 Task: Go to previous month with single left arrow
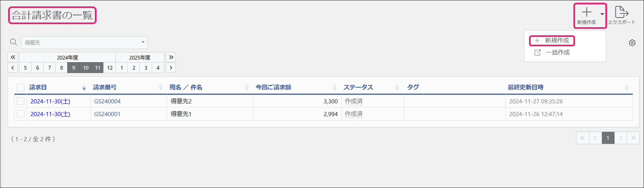tap(13, 68)
